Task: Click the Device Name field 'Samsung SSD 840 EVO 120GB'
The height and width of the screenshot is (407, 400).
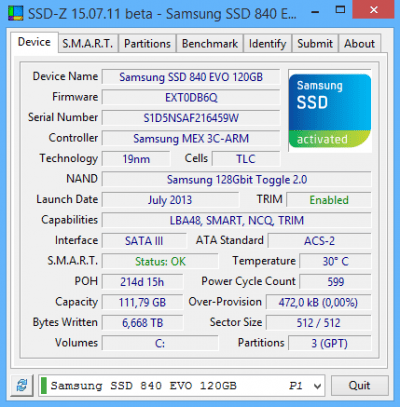Action: coord(191,77)
